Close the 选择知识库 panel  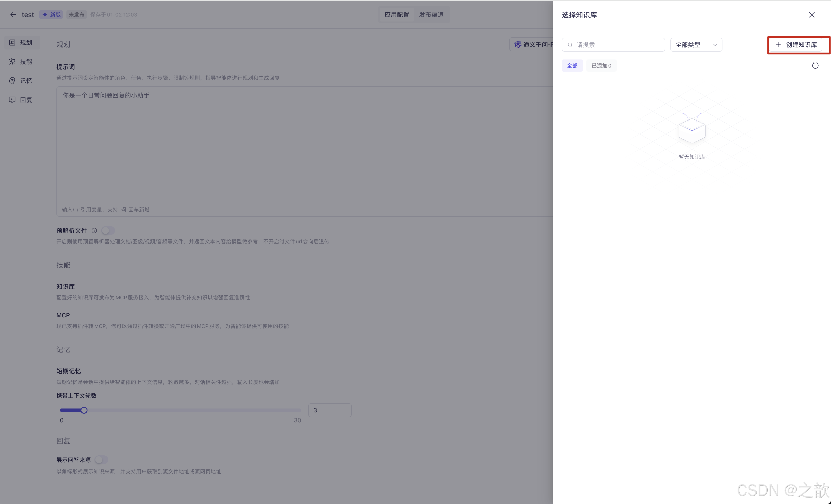(x=811, y=15)
